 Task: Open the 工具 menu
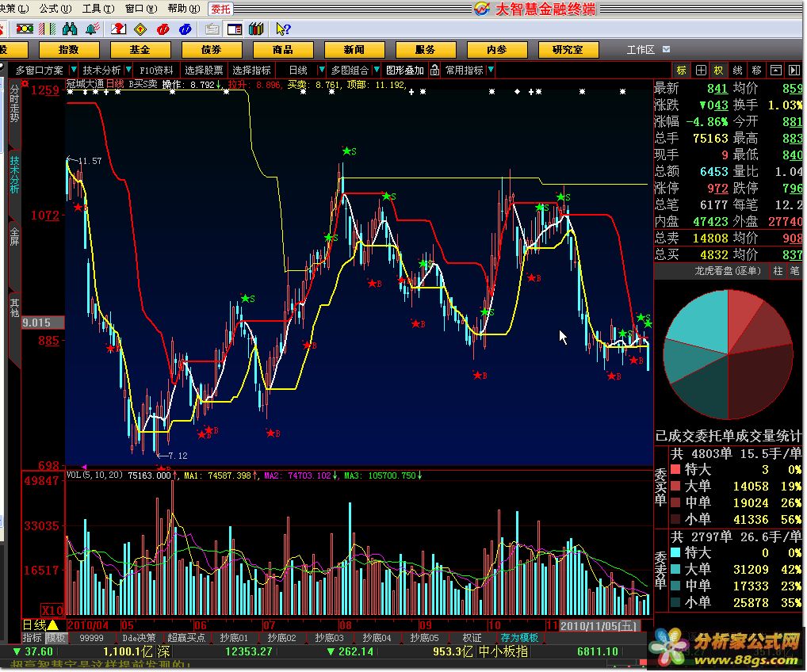tap(98, 8)
